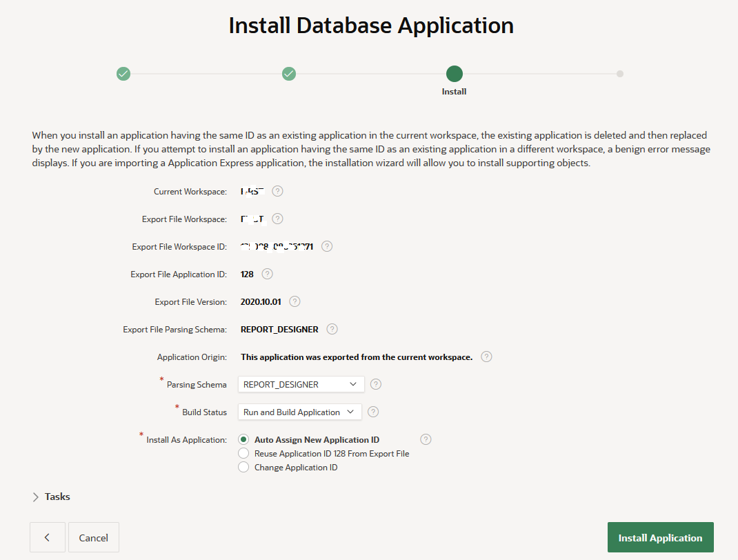Cancel the installation wizard
The width and height of the screenshot is (738, 560).
tap(93, 537)
